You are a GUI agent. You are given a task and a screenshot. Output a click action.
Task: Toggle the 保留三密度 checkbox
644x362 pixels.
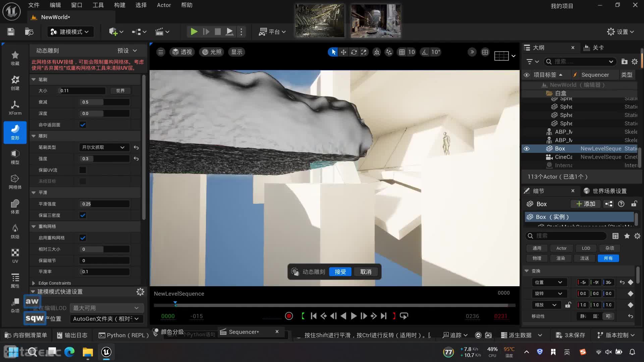coord(83,215)
